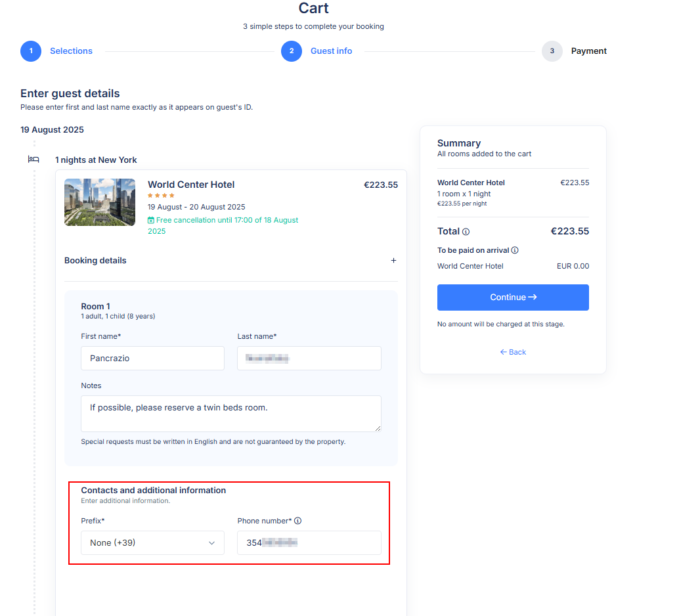The height and width of the screenshot is (616, 679).
Task: Click the step 2 circle
Action: [292, 51]
